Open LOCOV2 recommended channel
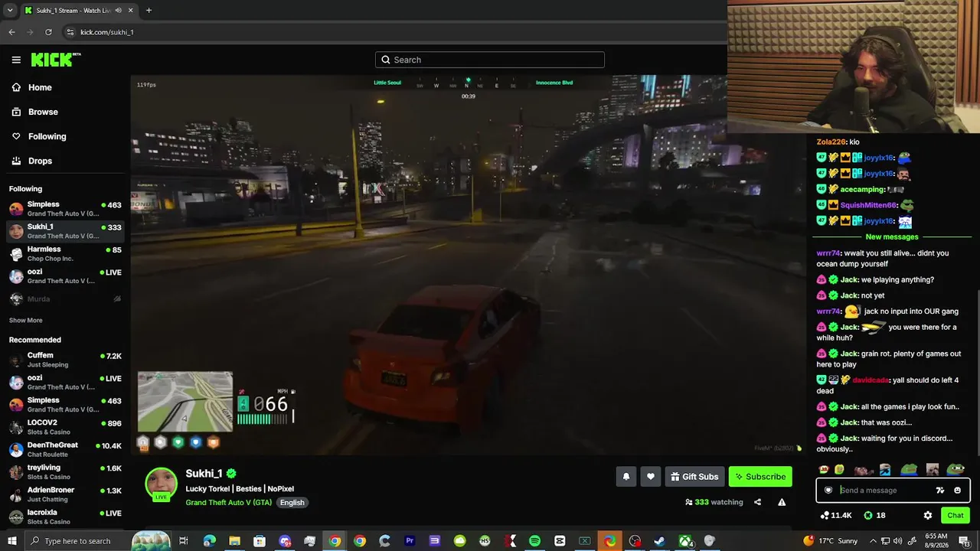 (65, 427)
